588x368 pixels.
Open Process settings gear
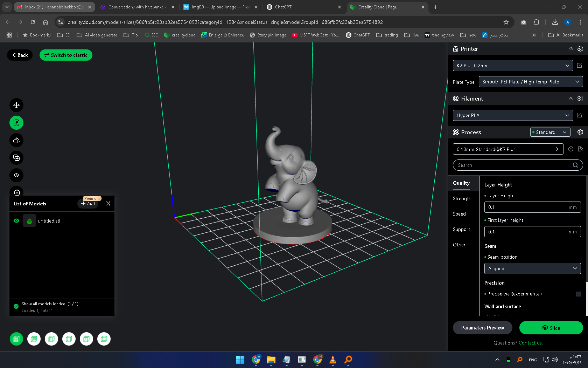point(580,132)
